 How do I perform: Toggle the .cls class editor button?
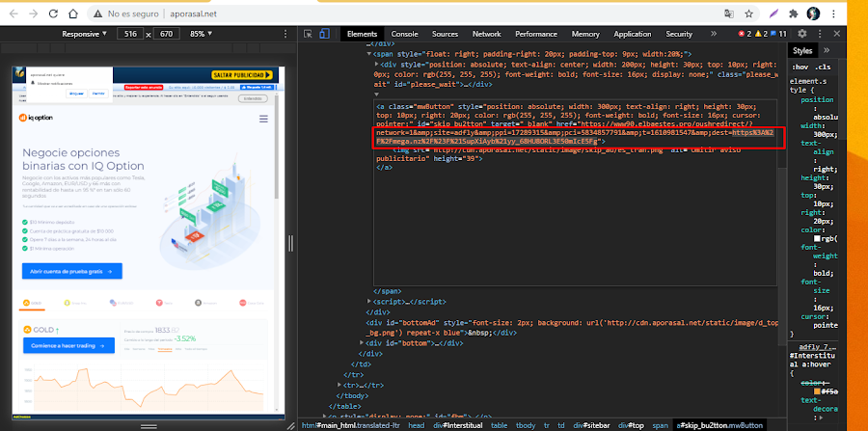(823, 67)
